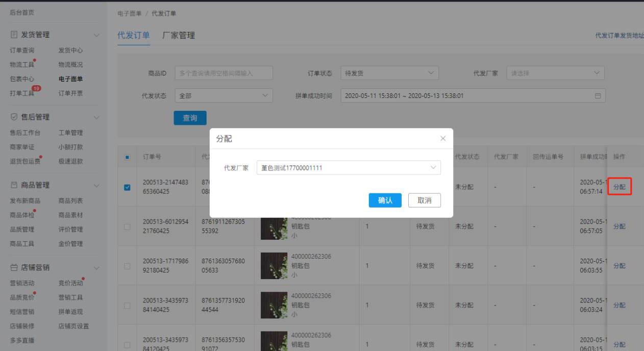Switch to the 代发订单 tab

coord(134,35)
